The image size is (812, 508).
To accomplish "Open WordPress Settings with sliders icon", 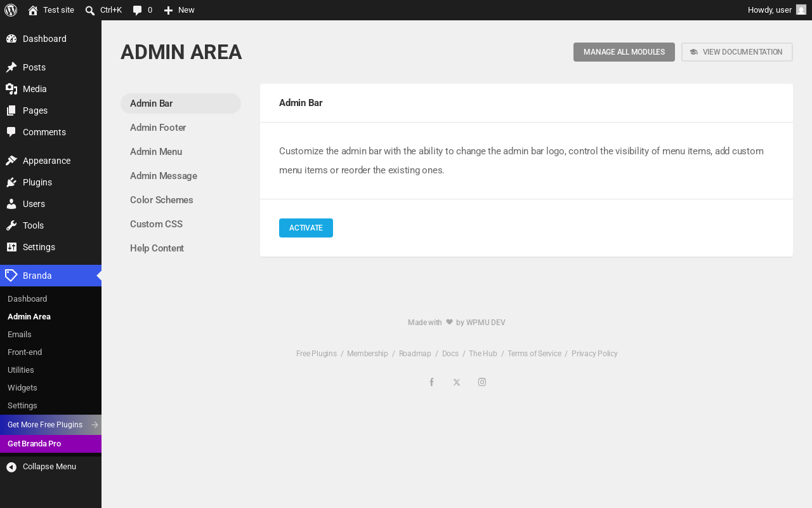I will click(x=51, y=247).
